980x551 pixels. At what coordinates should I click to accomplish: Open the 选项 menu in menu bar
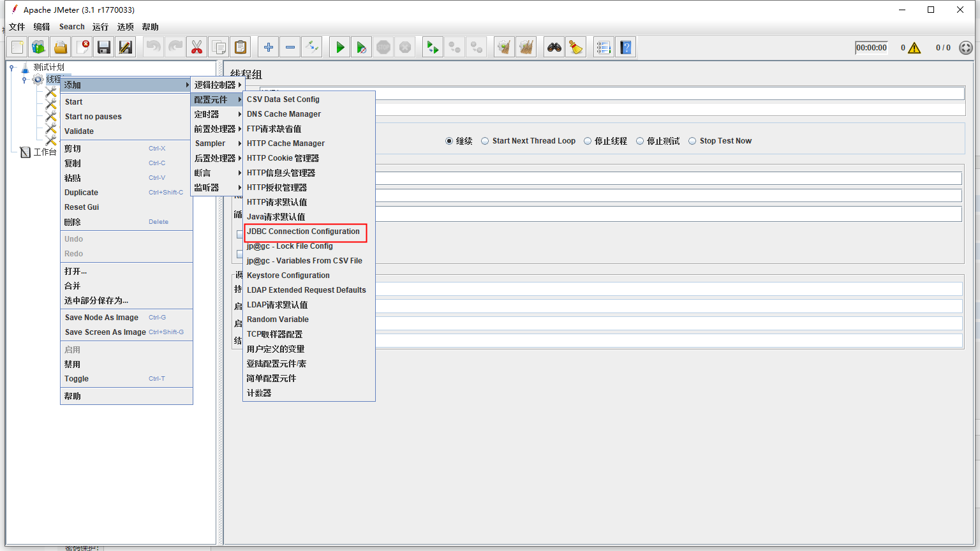tap(126, 27)
